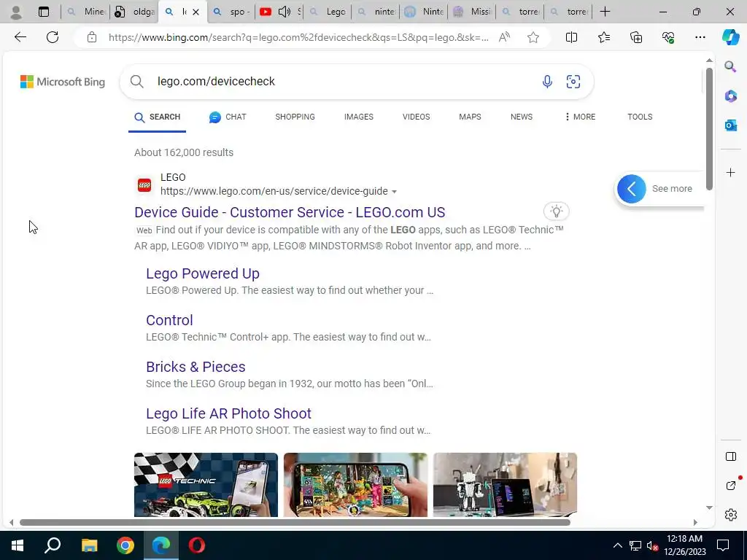Viewport: 747px width, 560px height.
Task: Mute the YouTube tab speaker
Action: [284, 12]
